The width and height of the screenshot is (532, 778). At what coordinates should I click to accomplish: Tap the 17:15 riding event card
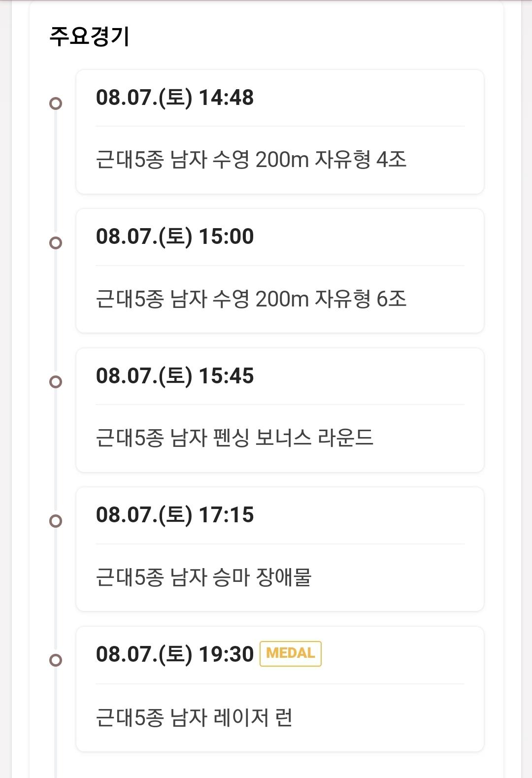280,549
